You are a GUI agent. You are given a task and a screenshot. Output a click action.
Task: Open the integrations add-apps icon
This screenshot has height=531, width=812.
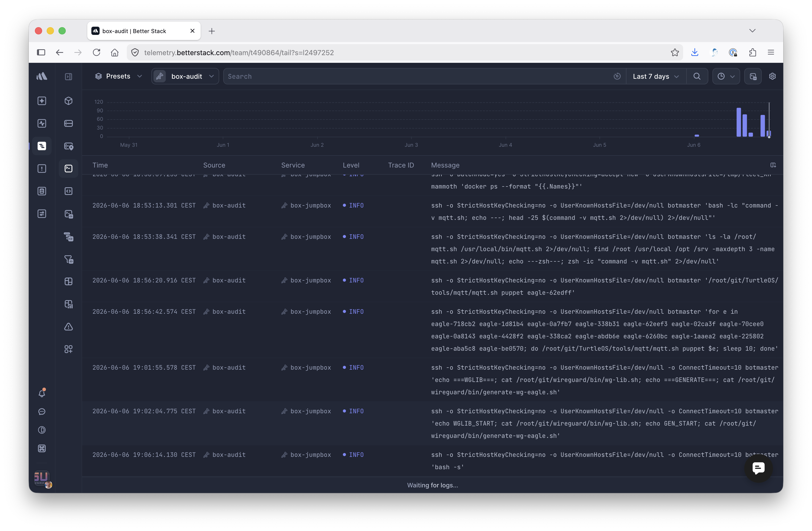tap(69, 349)
